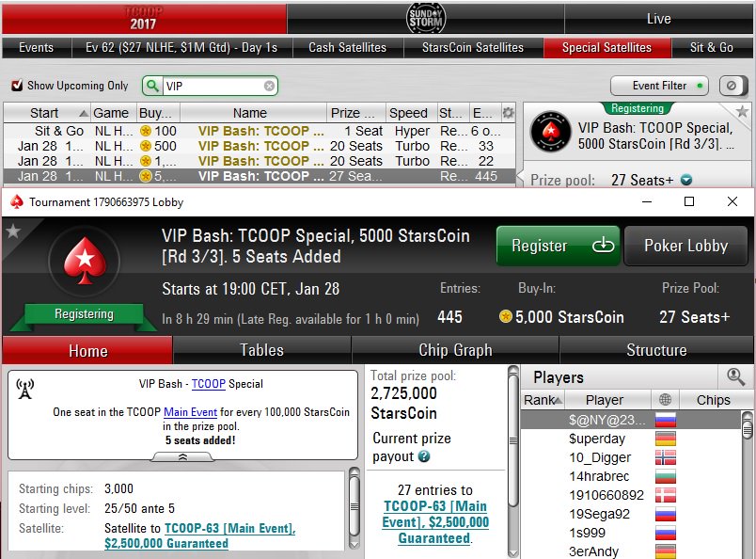Follow the Main Event link in description
The image size is (756, 559).
pyautogui.click(x=191, y=412)
